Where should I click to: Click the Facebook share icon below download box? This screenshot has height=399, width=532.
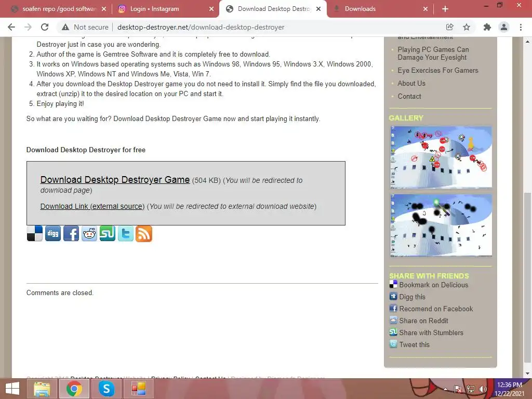71,233
